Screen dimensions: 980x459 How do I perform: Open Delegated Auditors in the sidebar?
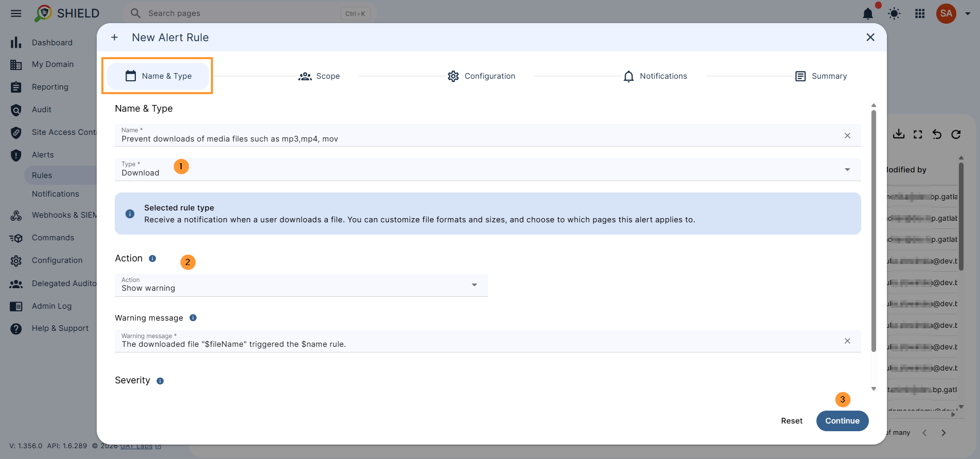[x=64, y=284]
